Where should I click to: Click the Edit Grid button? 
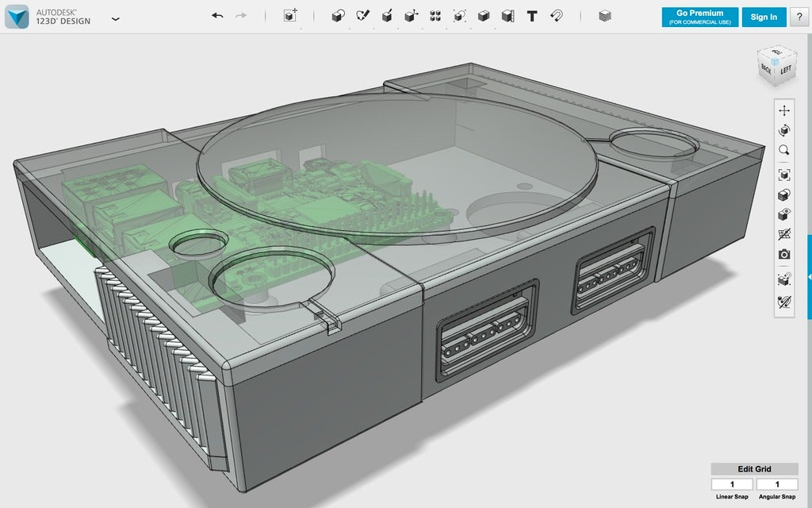pos(754,469)
